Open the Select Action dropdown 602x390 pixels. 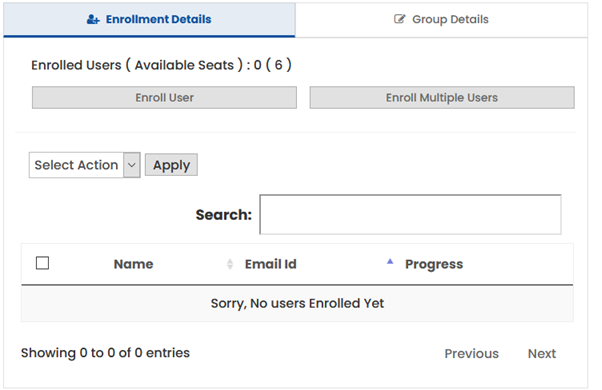pyautogui.click(x=84, y=165)
